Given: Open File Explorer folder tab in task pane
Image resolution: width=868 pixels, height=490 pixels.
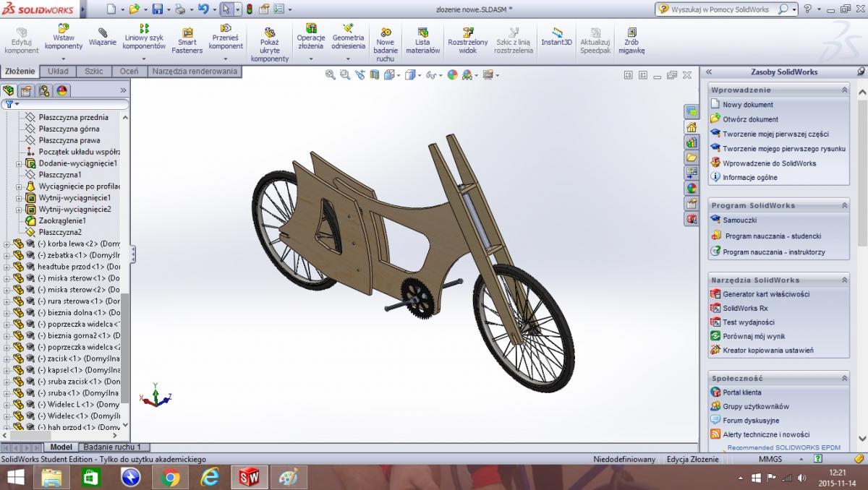Looking at the screenshot, I should pyautogui.click(x=692, y=157).
